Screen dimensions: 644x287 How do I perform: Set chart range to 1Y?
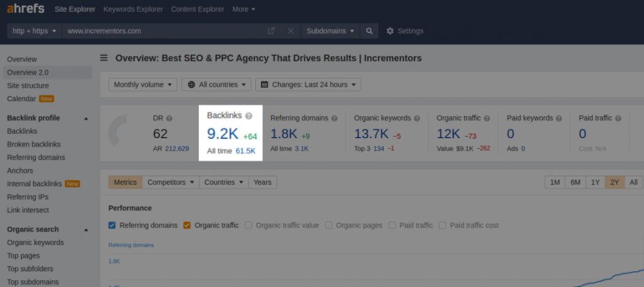(596, 183)
